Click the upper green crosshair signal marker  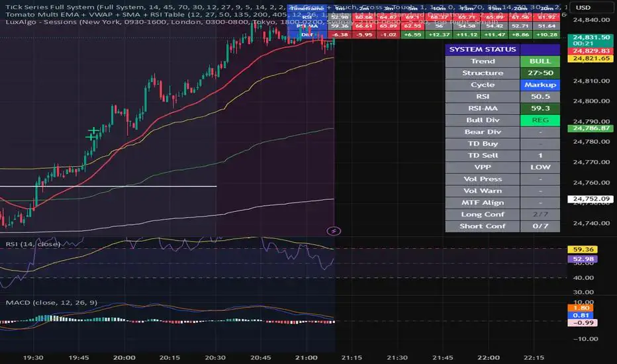click(x=93, y=130)
